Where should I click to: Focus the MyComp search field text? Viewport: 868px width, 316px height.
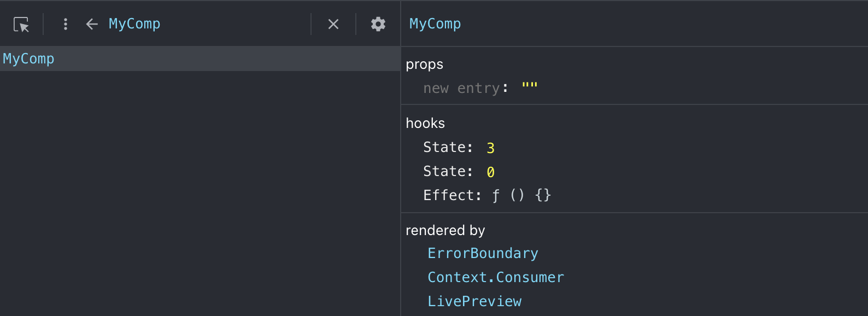click(134, 24)
